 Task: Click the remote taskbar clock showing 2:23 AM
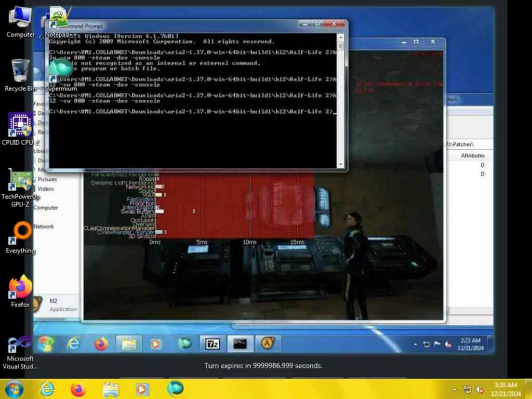tap(470, 344)
